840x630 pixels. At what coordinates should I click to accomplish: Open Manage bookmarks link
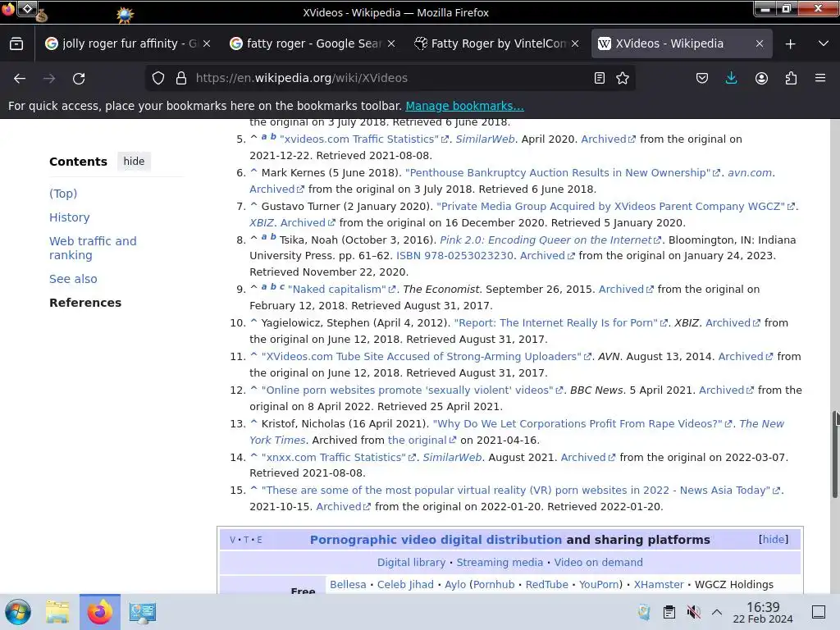[x=464, y=106]
